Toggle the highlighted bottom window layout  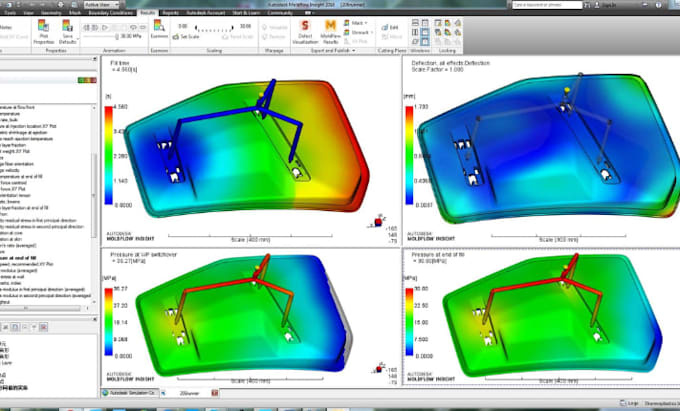coord(425,42)
